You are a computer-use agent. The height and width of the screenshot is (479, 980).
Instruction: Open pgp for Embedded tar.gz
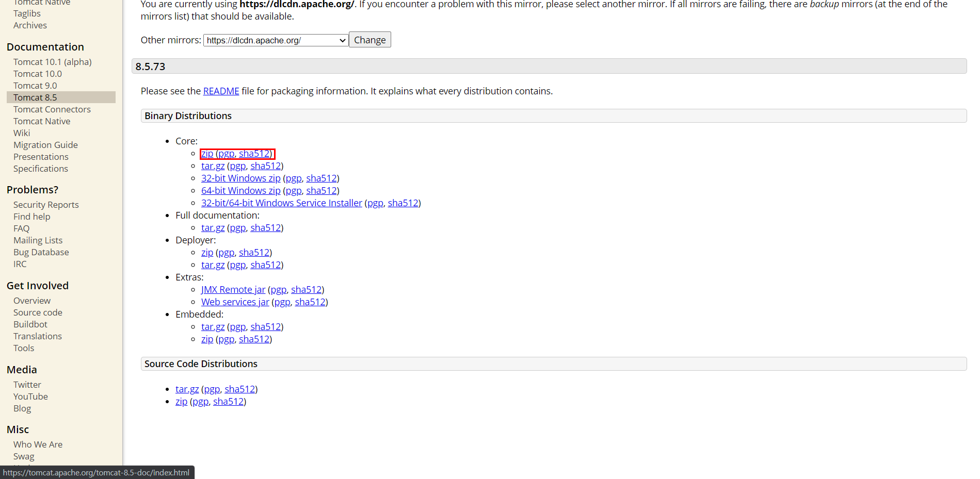pyautogui.click(x=237, y=327)
